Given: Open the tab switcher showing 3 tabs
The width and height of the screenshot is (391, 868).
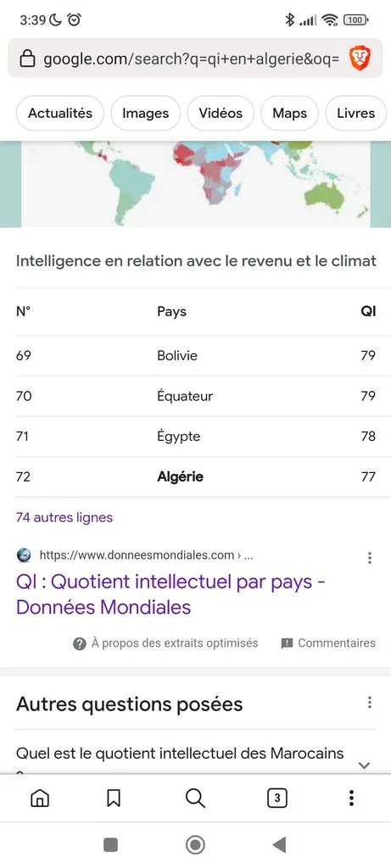Looking at the screenshot, I should (276, 798).
